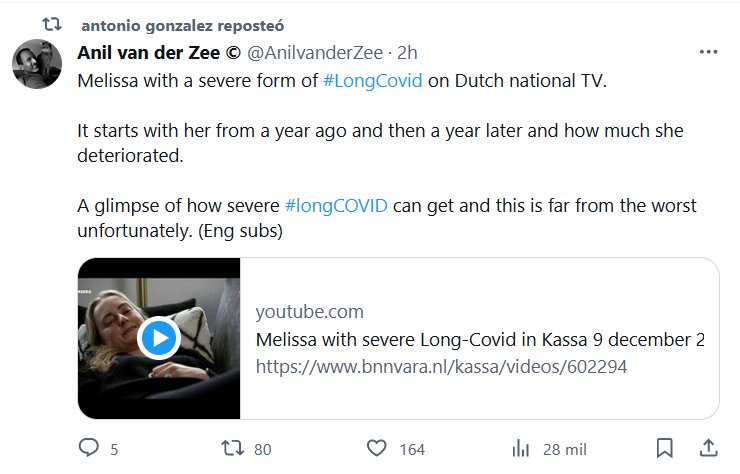740x474 pixels.
Task: Click the #LongCovid hashtag in first line
Action: click(374, 81)
